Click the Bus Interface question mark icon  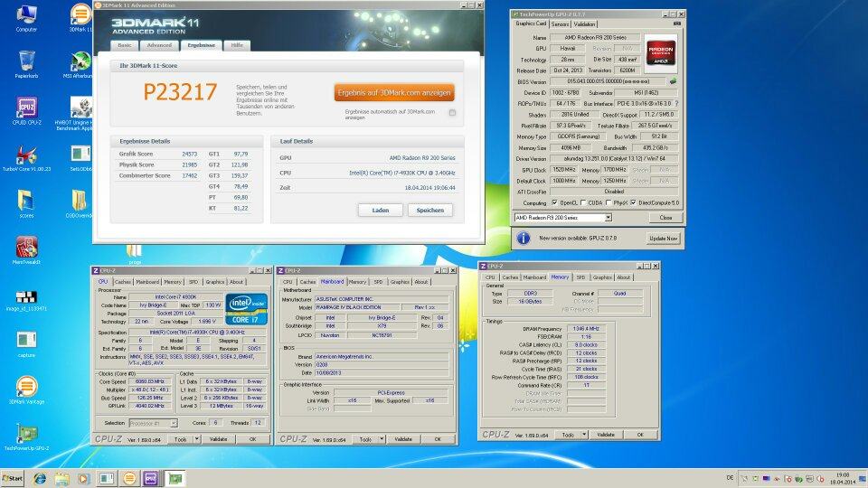pyautogui.click(x=676, y=103)
